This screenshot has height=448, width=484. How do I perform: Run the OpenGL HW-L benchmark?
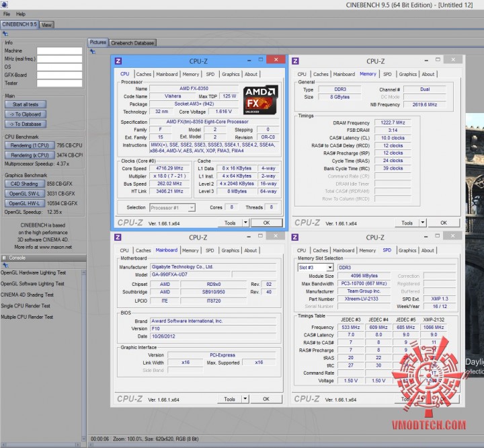coord(25,203)
